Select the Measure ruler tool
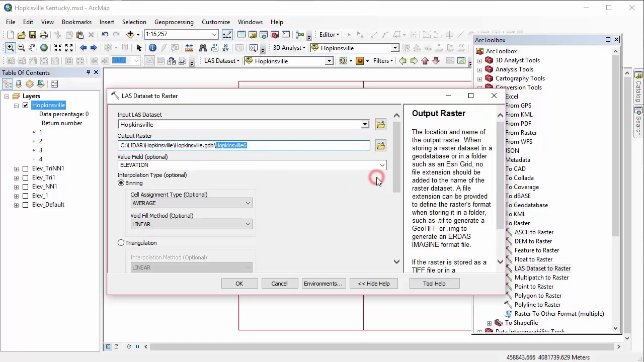This screenshot has width=644, height=362. [189, 48]
